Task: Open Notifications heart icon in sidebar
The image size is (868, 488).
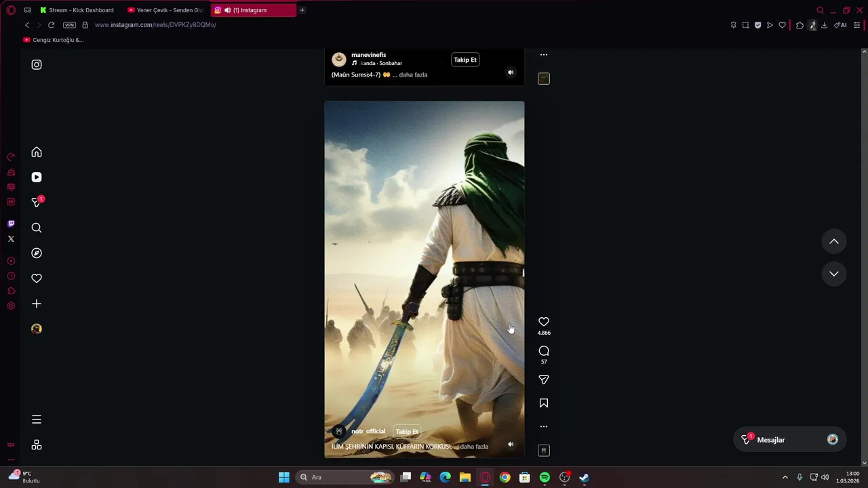Action: [37, 279]
